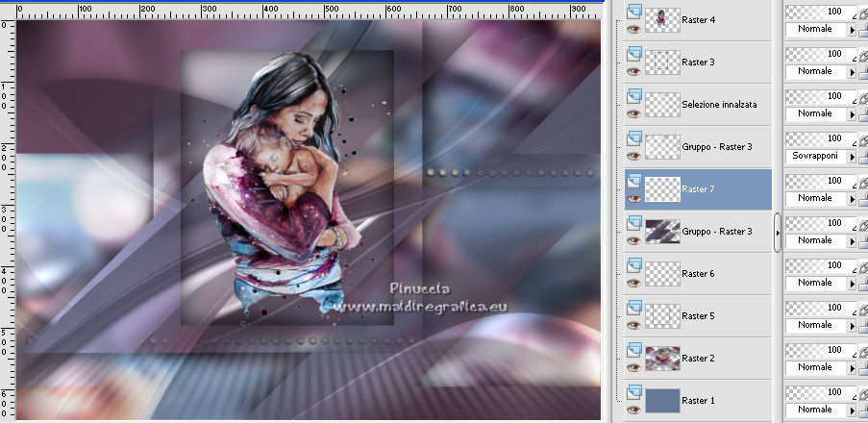Image resolution: width=868 pixels, height=423 pixels.
Task: Select the layer named Raster 7
Action: (698, 188)
